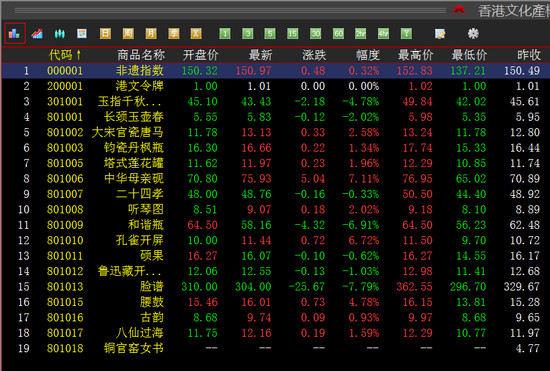This screenshot has height=371, width=550.
Task: Click opening price 64.50 cell
Action: pos(203,225)
